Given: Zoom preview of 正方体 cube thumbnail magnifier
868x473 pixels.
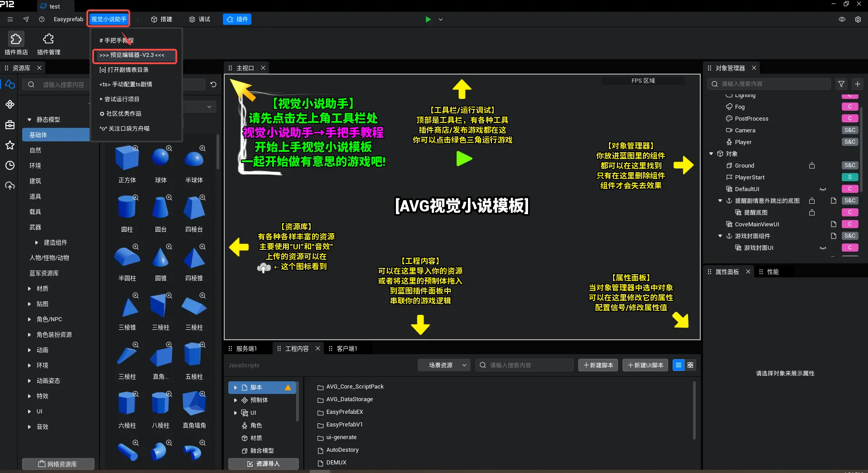Looking at the screenshot, I should click(x=136, y=148).
